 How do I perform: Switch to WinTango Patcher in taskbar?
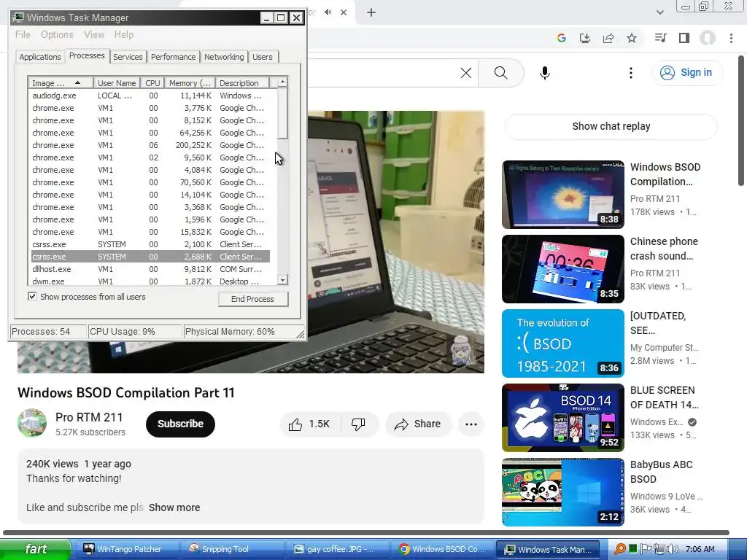pyautogui.click(x=126, y=549)
